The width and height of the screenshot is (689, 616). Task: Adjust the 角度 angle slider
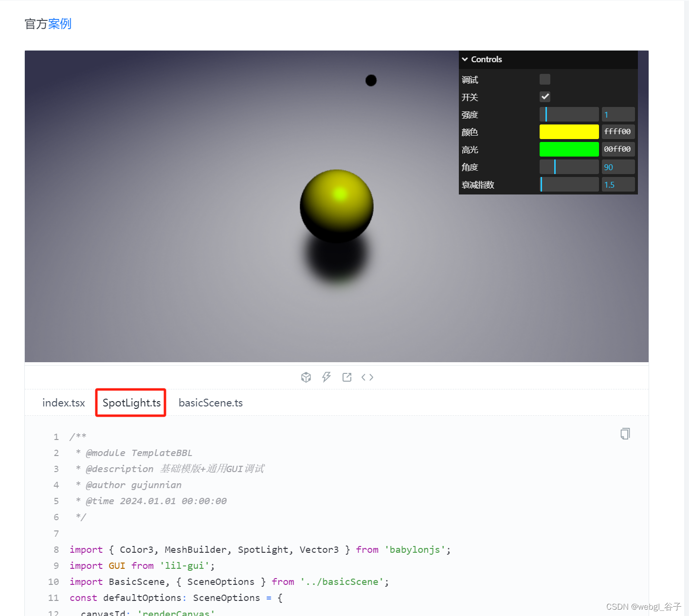[x=569, y=166]
